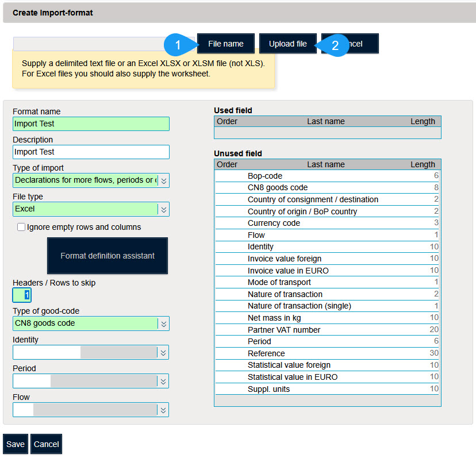Click the File name button
The image size is (476, 466).
point(225,43)
